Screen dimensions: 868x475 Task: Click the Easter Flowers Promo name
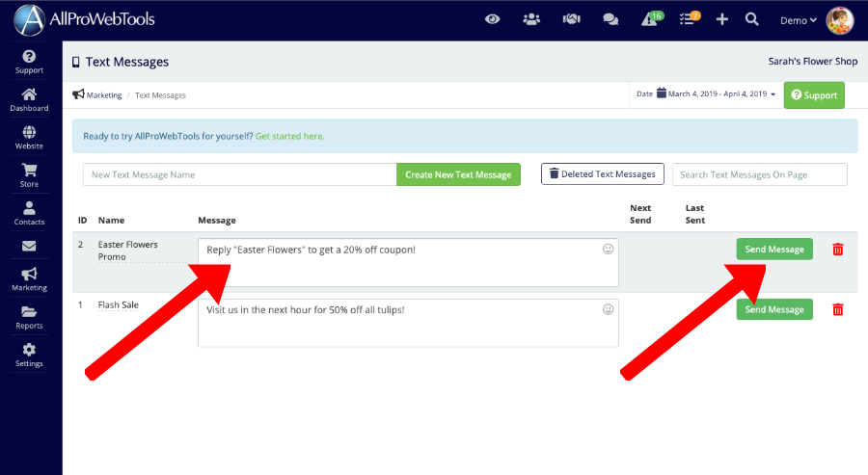128,251
